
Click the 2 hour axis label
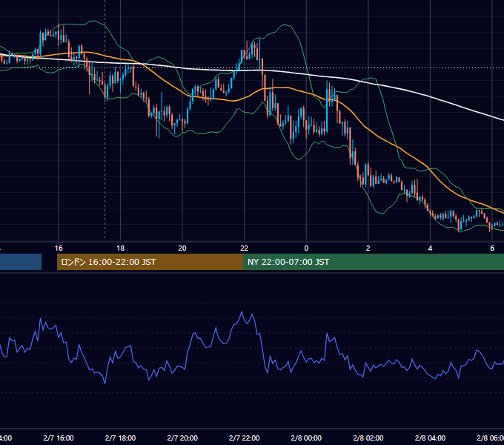(x=368, y=248)
